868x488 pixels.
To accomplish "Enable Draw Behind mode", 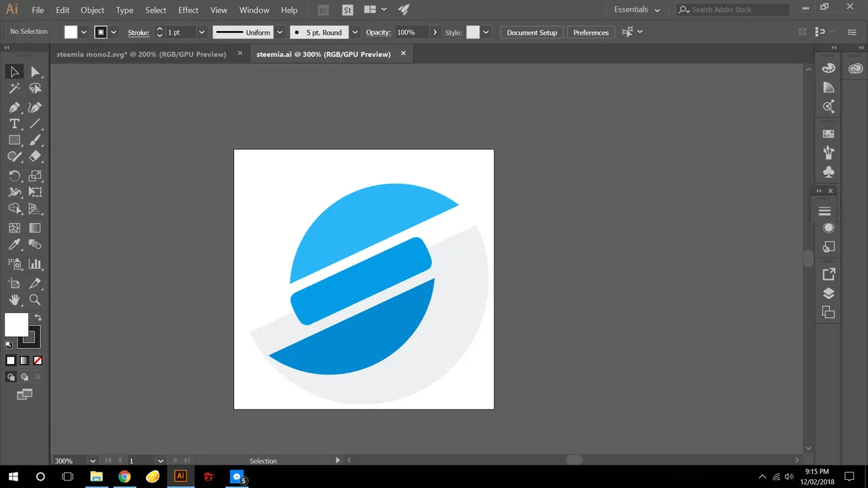I will point(24,377).
